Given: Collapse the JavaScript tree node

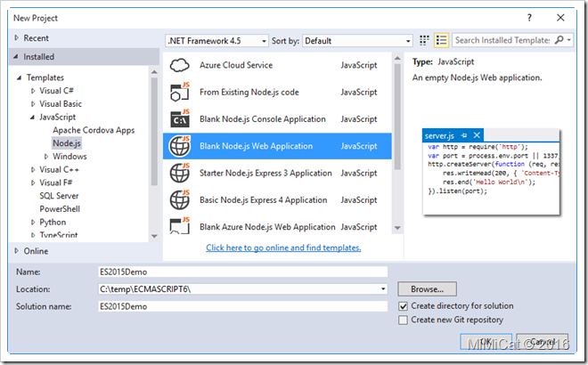Looking at the screenshot, I should tap(33, 117).
